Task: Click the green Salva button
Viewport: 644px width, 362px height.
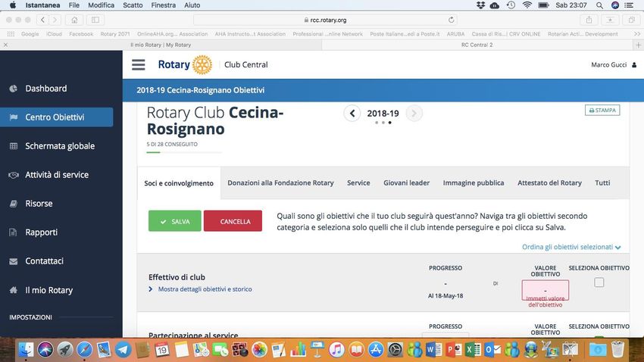Action: coord(175,221)
